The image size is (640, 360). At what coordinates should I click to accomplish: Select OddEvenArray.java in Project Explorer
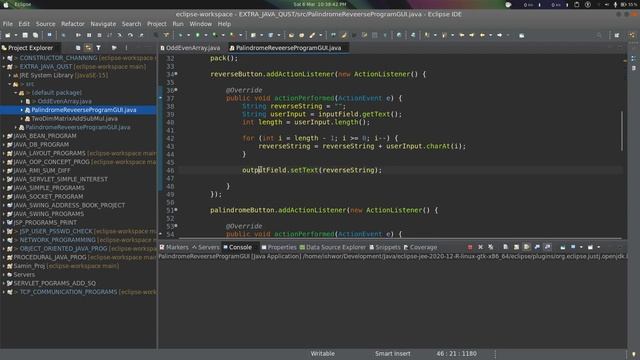(64, 101)
